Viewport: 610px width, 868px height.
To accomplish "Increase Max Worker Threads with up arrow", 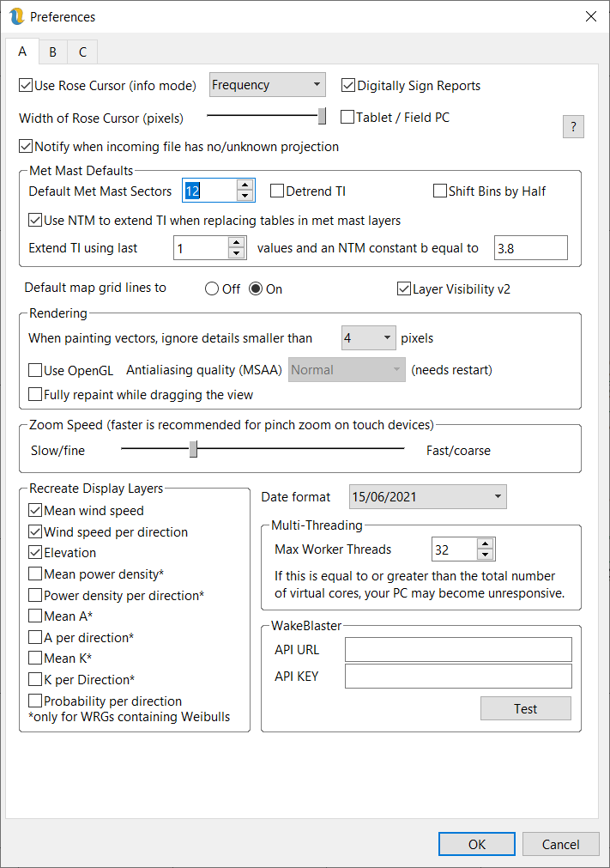I will click(486, 543).
